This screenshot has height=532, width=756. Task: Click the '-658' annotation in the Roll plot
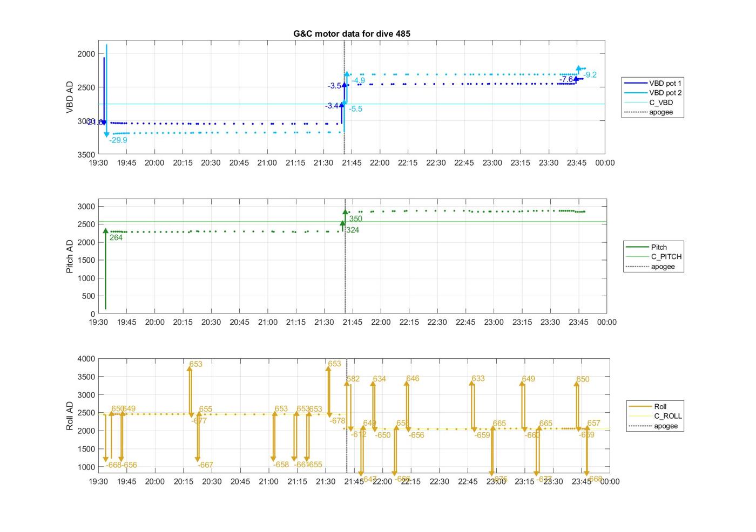(x=281, y=465)
